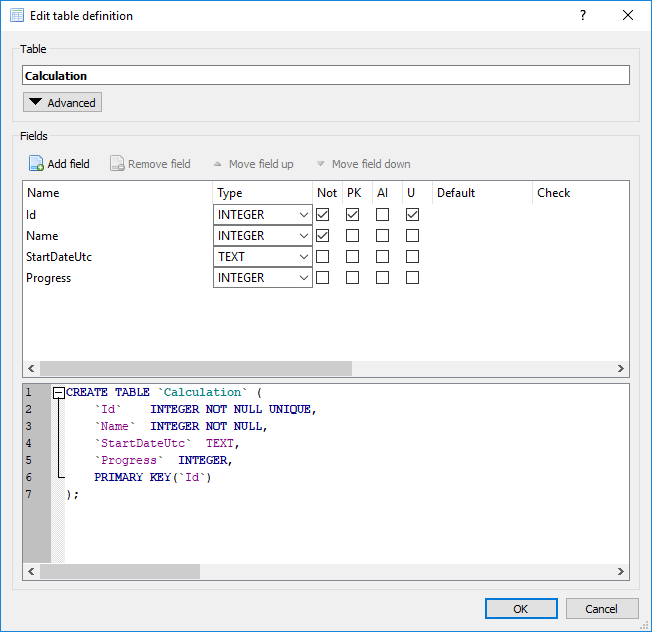Viewport: 652px width, 632px height.
Task: Select the Progress field name cell
Action: pos(118,277)
